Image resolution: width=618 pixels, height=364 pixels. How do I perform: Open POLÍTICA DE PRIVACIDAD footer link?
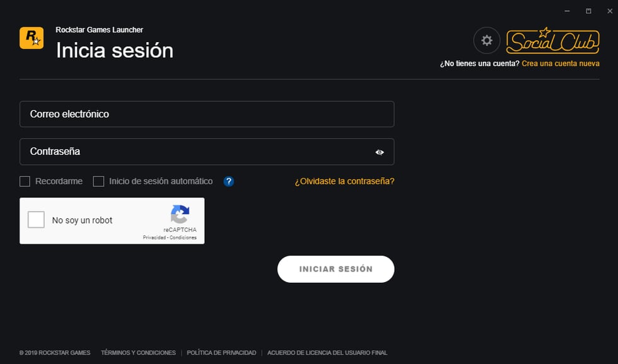point(221,353)
